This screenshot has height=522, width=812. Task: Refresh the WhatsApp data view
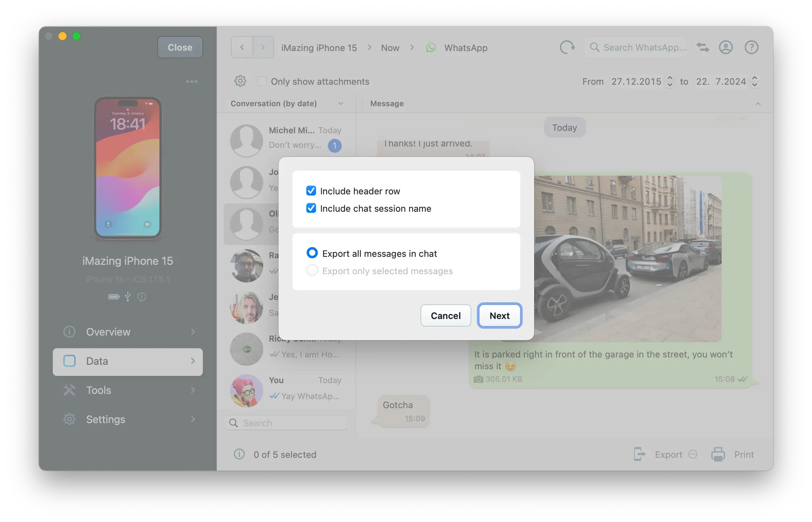coord(567,47)
